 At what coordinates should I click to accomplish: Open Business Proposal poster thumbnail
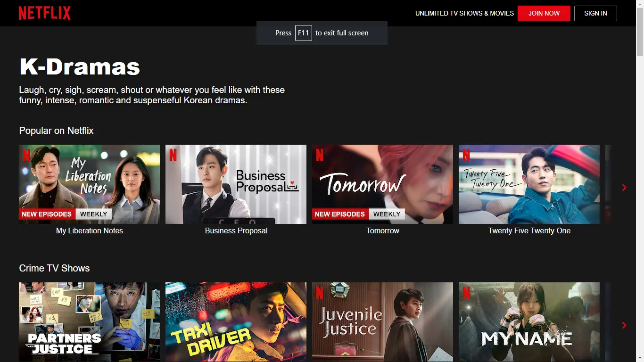(236, 184)
